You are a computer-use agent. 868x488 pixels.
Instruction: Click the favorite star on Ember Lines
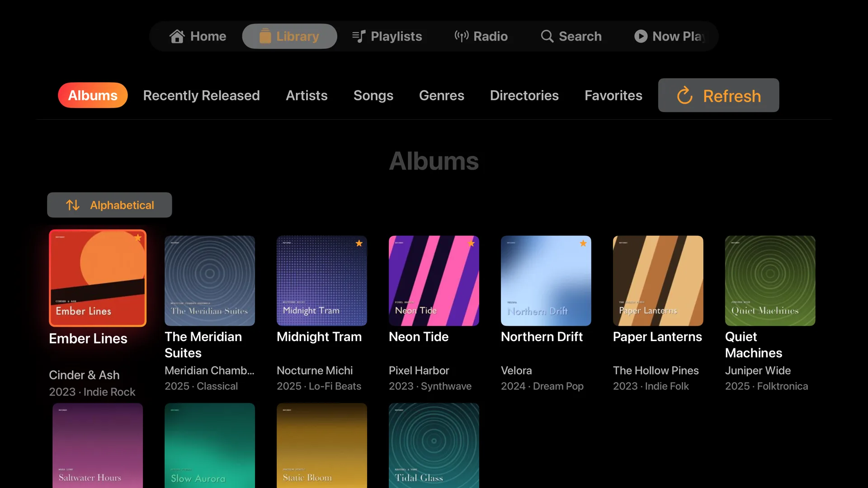[x=138, y=237]
